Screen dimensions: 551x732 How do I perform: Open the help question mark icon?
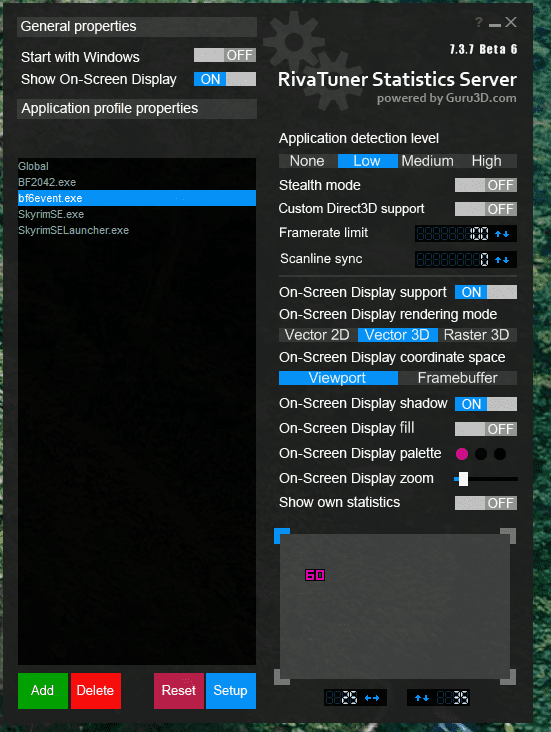[x=479, y=22]
